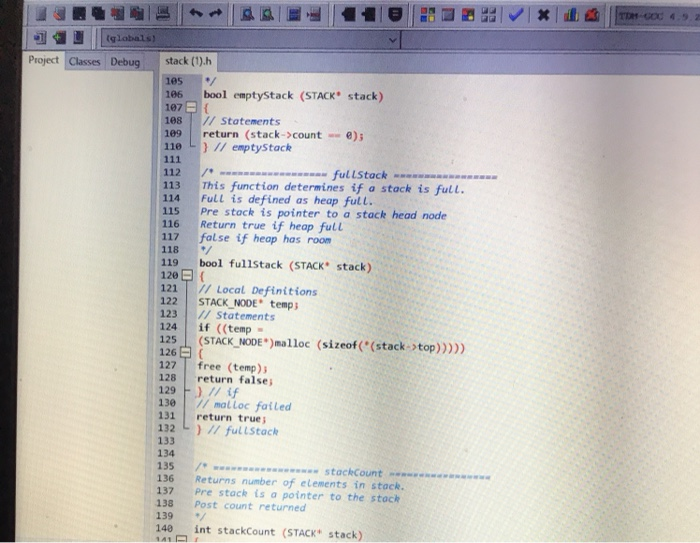This screenshot has width=700, height=543.
Task: Collapse the if block at line 126
Action: pos(185,352)
